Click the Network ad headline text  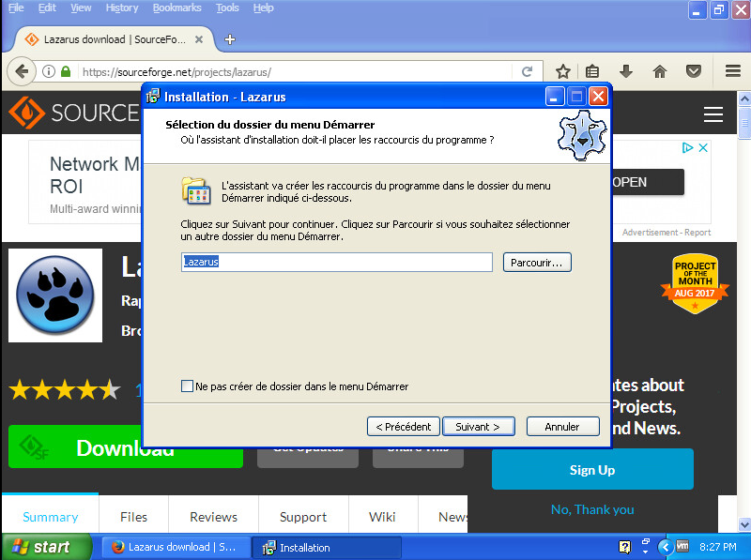coord(95,174)
